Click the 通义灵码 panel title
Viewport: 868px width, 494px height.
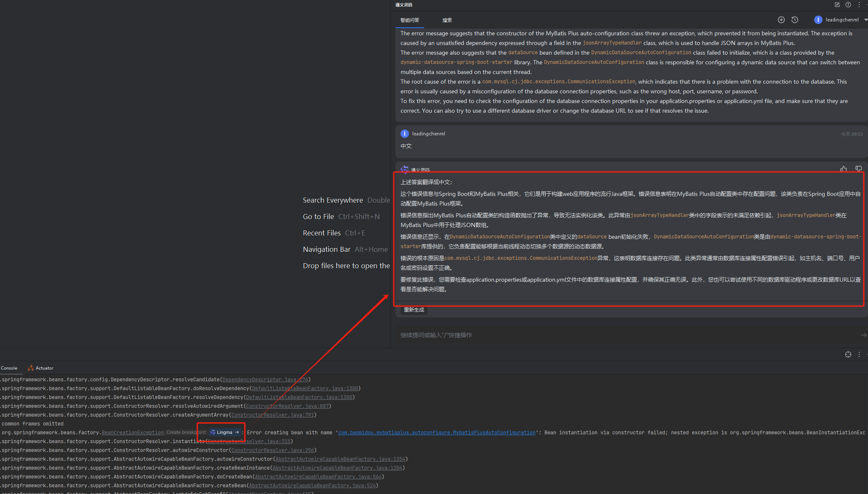click(x=404, y=5)
